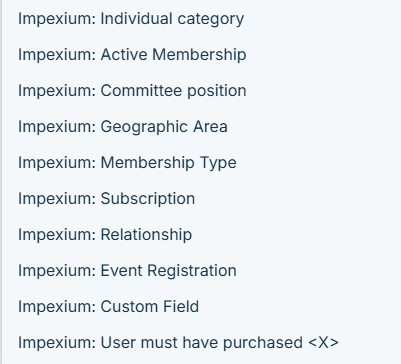Select Impexium: Geographic Area
Screen dimensions: 401x364
click(x=201, y=127)
